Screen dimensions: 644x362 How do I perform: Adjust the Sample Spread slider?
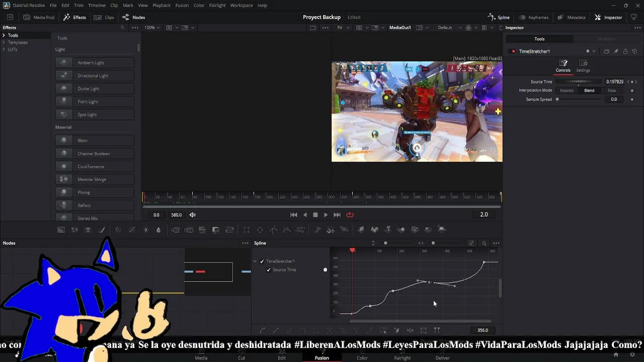point(579,100)
